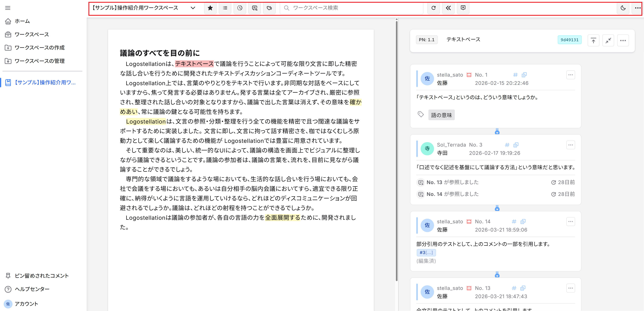The width and height of the screenshot is (644, 311).
Task: Click the hash icon on comment No. 14
Action: click(514, 221)
